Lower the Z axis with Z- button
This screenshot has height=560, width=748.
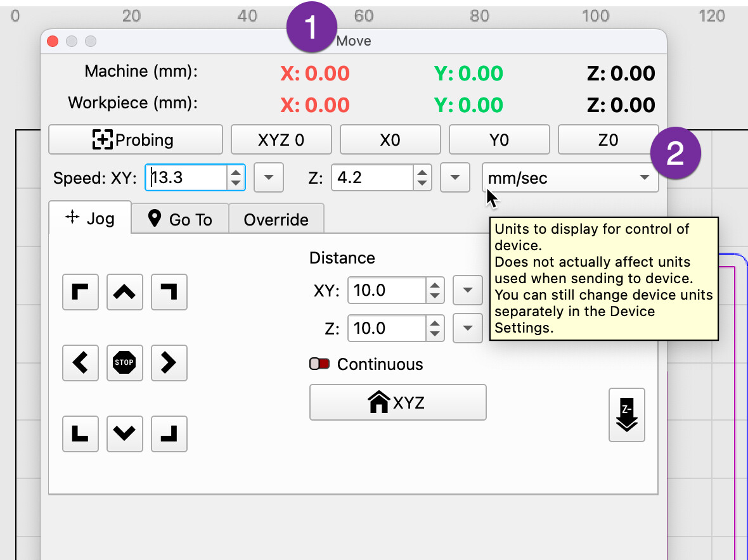[626, 415]
